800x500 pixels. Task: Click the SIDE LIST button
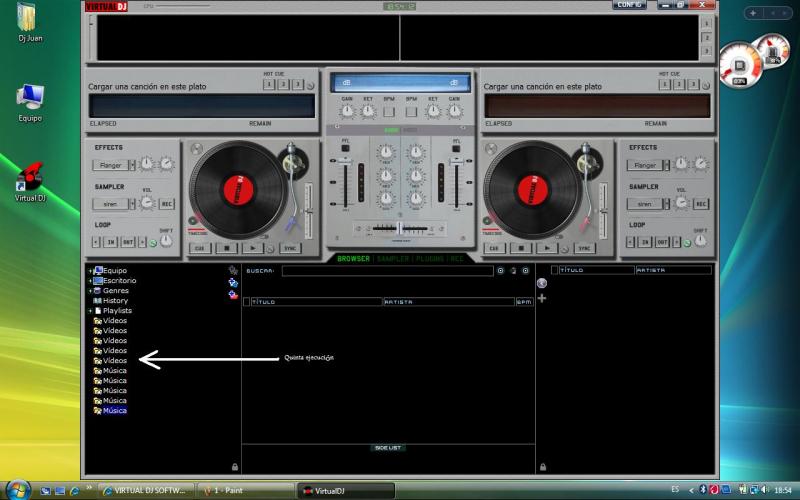(388, 448)
